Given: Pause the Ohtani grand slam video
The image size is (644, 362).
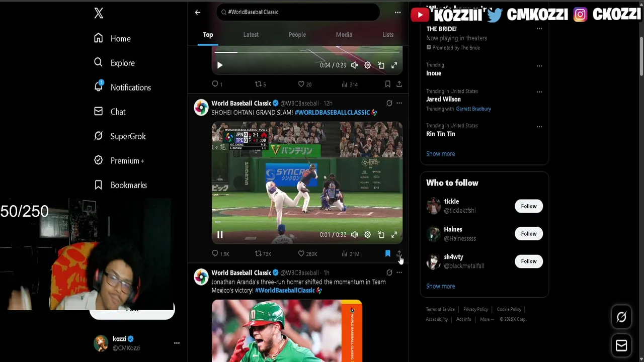Looking at the screenshot, I should click(x=220, y=235).
